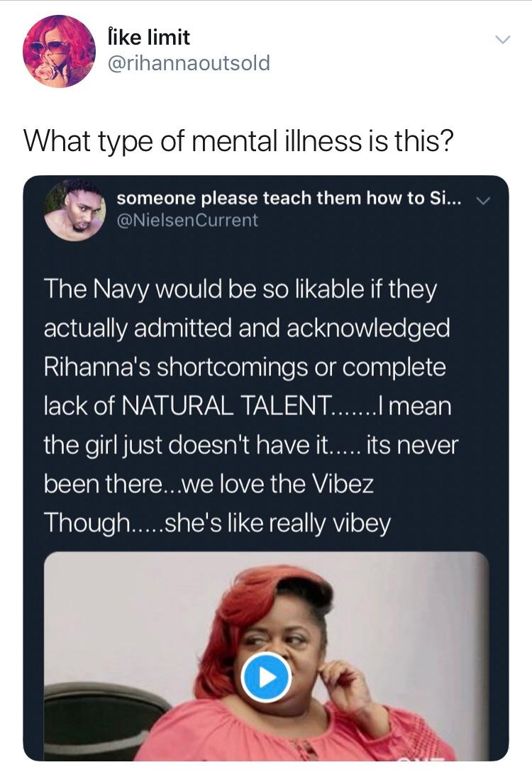Image resolution: width=532 pixels, height=777 pixels.
Task: Open the @NielsenCurrent handle
Action: pyautogui.click(x=187, y=220)
